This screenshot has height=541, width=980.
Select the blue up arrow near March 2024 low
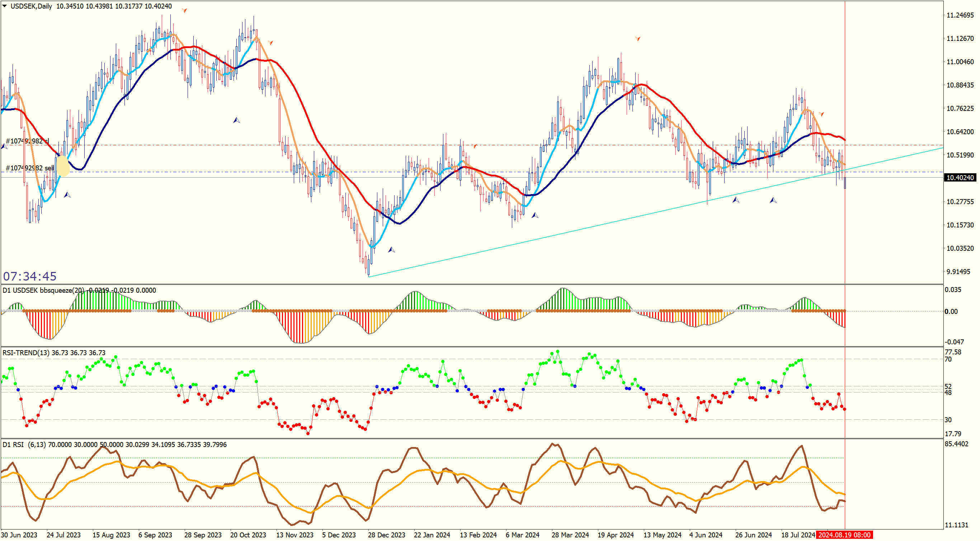535,215
